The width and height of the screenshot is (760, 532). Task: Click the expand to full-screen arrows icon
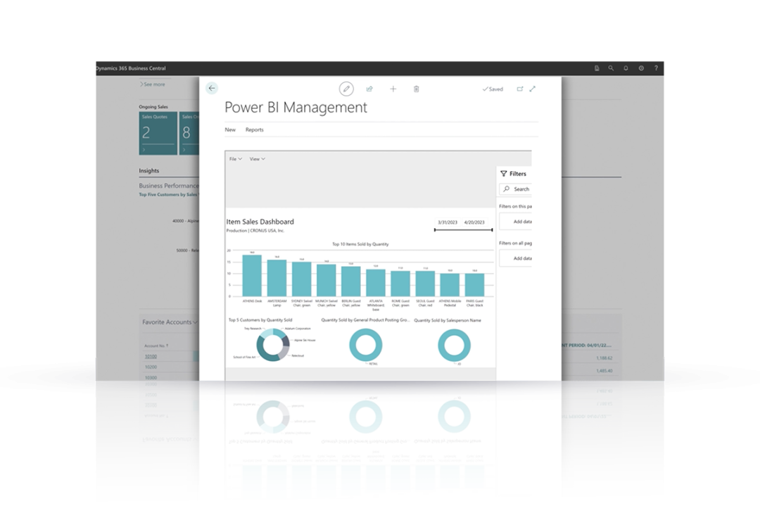click(x=533, y=89)
